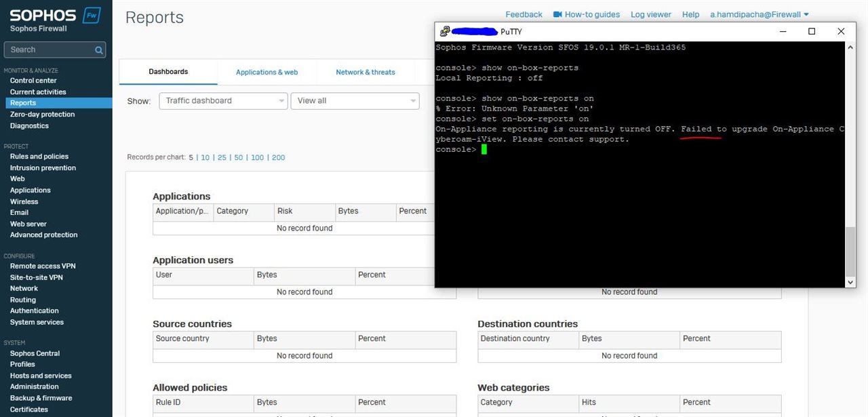The height and width of the screenshot is (417, 868).
Task: Close the PuTTY window
Action: [x=841, y=31]
